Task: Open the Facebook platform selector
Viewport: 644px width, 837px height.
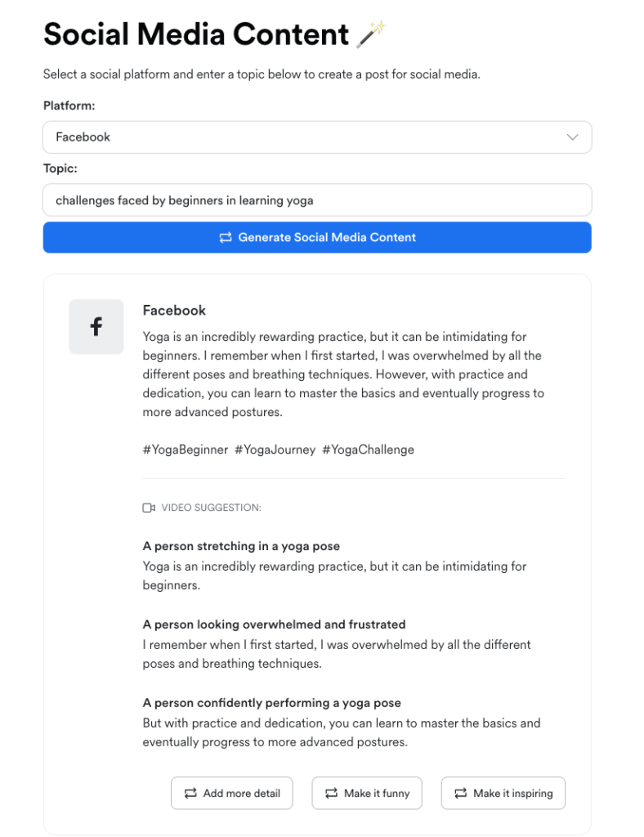Action: coord(316,137)
